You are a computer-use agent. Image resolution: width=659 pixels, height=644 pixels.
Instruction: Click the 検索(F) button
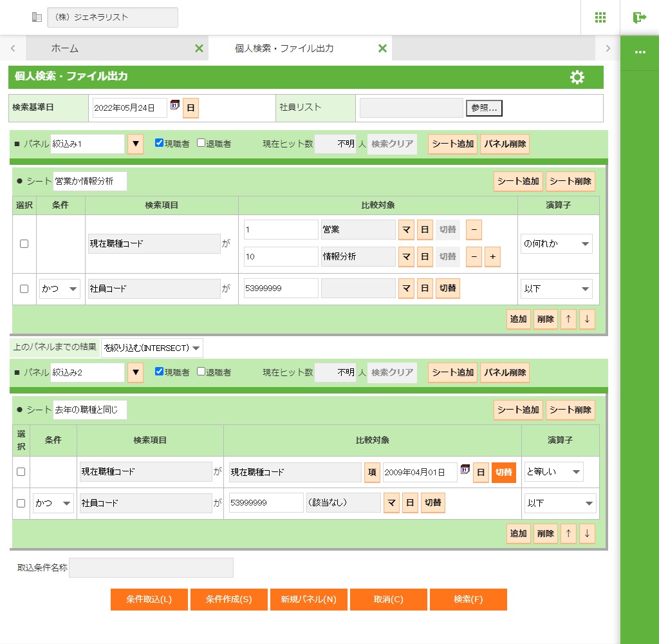pos(468,599)
